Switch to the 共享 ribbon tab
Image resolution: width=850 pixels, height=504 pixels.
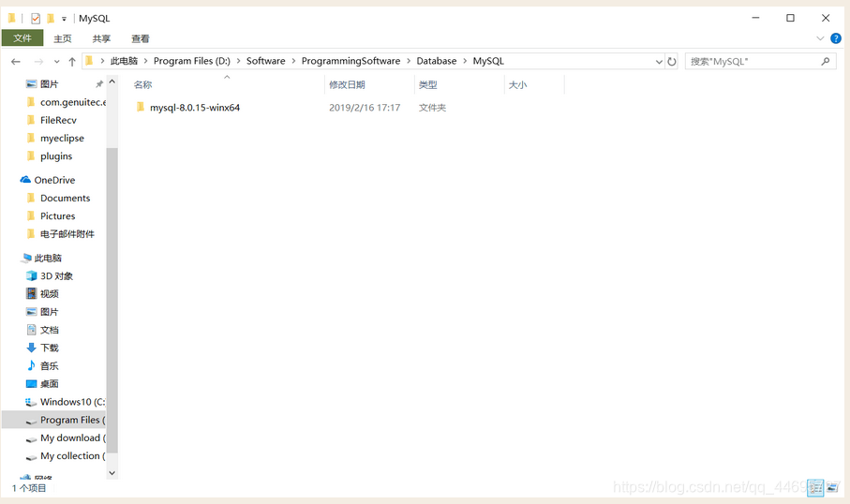pos(101,38)
